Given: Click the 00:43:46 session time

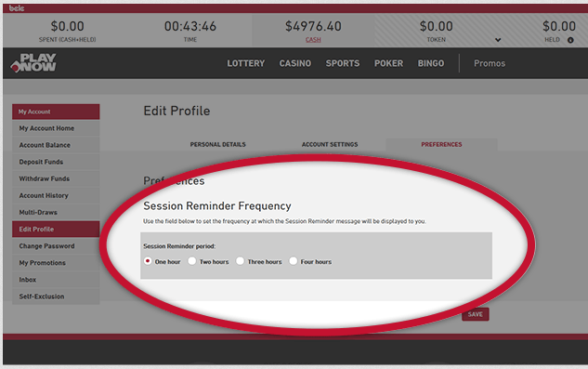Looking at the screenshot, I should 190,26.
